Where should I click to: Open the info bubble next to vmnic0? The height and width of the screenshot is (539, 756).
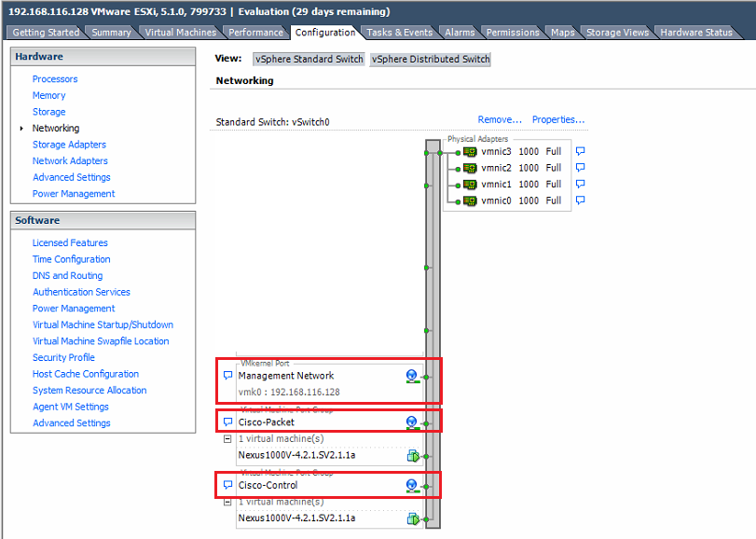tap(581, 200)
